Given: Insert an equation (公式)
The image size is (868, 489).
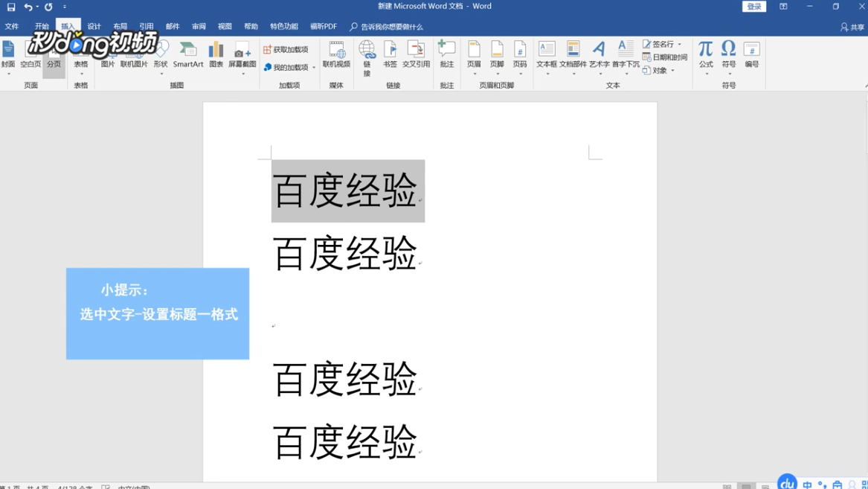Looking at the screenshot, I should coord(706,54).
